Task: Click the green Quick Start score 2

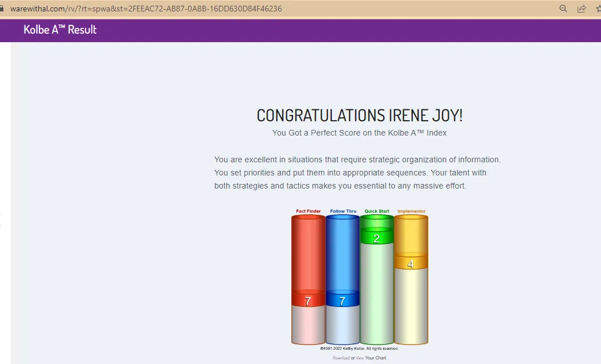Action: point(376,239)
